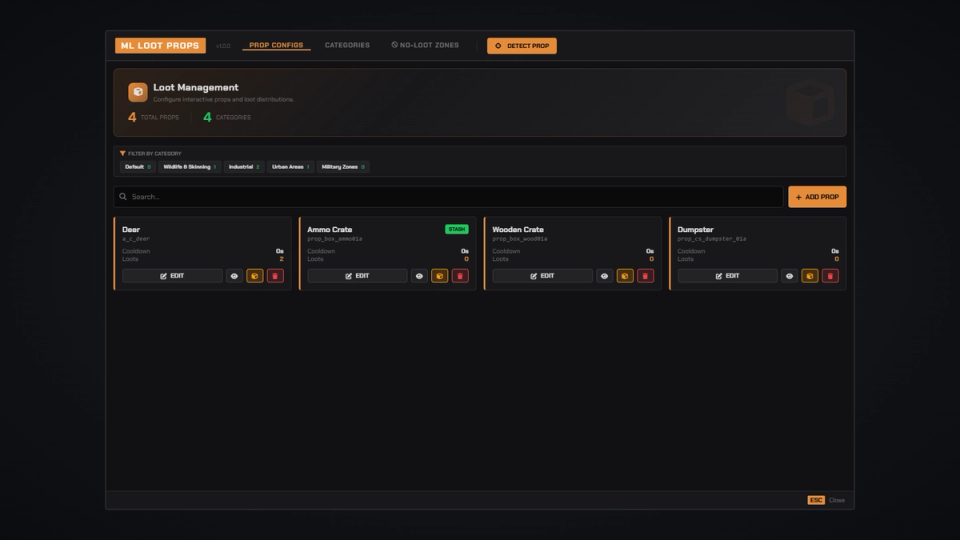Click model name prop_box_ammo01a

tap(335, 239)
